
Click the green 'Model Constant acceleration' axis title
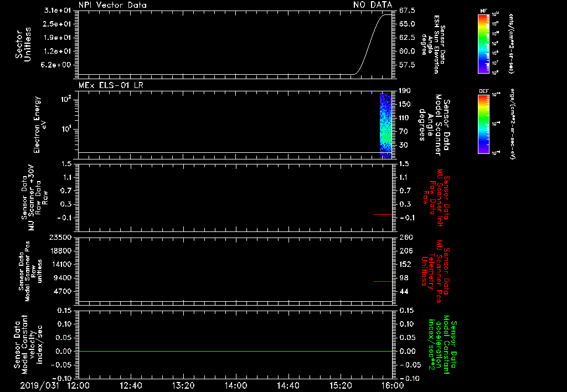(x=442, y=345)
